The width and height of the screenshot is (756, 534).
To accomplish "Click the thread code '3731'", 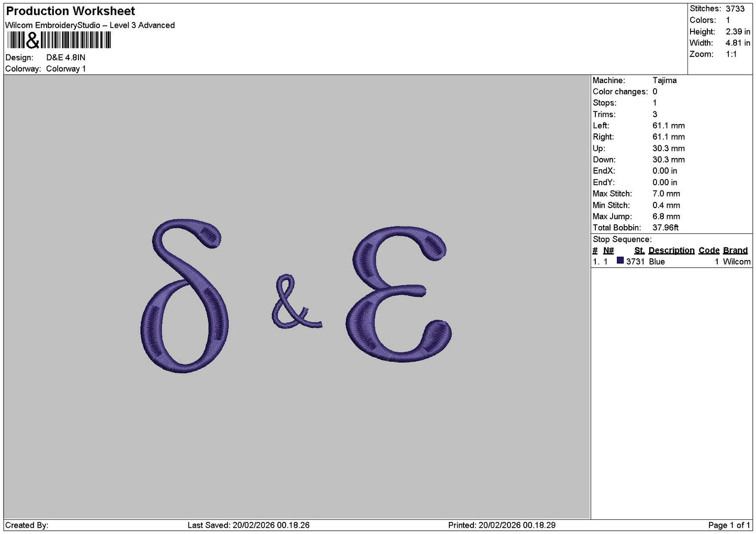I will (x=635, y=262).
